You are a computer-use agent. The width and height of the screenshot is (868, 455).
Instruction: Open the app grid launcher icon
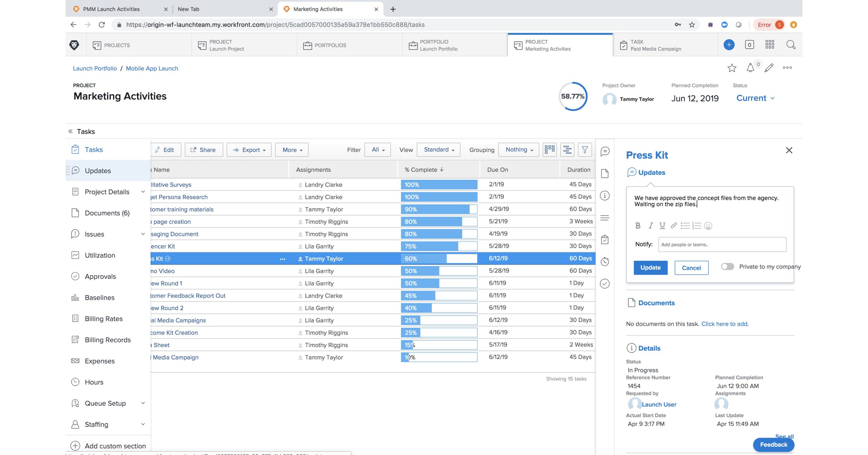point(770,44)
